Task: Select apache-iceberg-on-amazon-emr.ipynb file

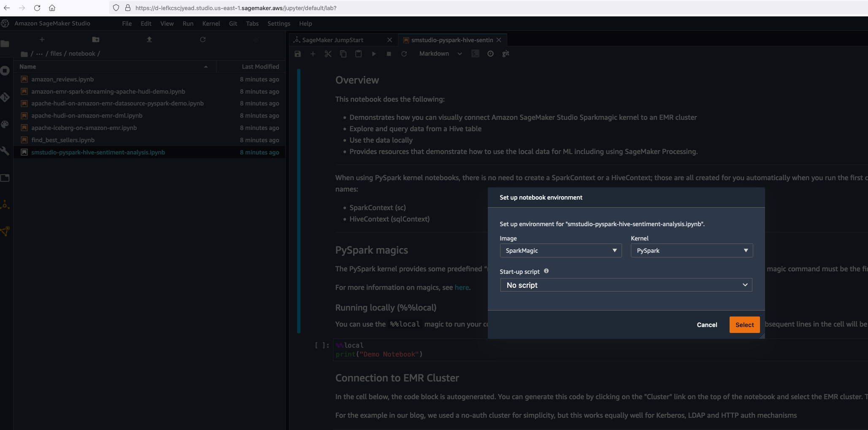Action: tap(150, 128)
